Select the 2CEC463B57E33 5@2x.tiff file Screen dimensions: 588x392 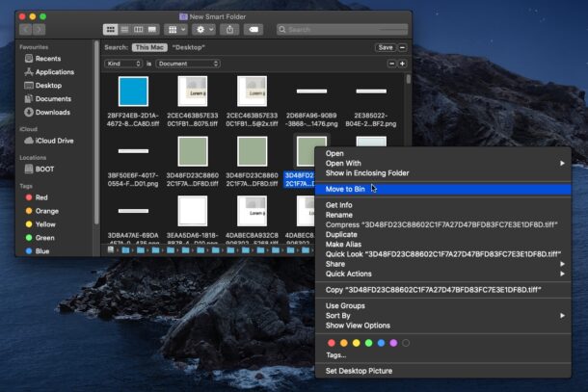[252, 101]
